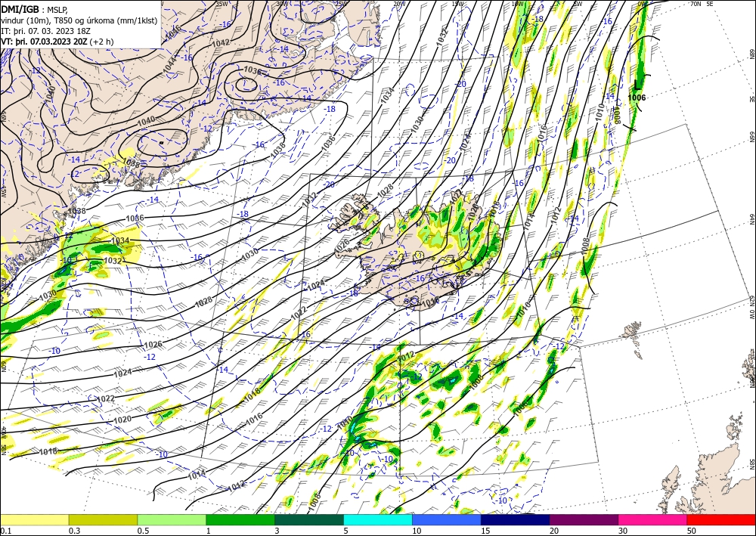The height and width of the screenshot is (536, 756).
Task: Click the '0.1' legend scale value
Action: click(5, 531)
